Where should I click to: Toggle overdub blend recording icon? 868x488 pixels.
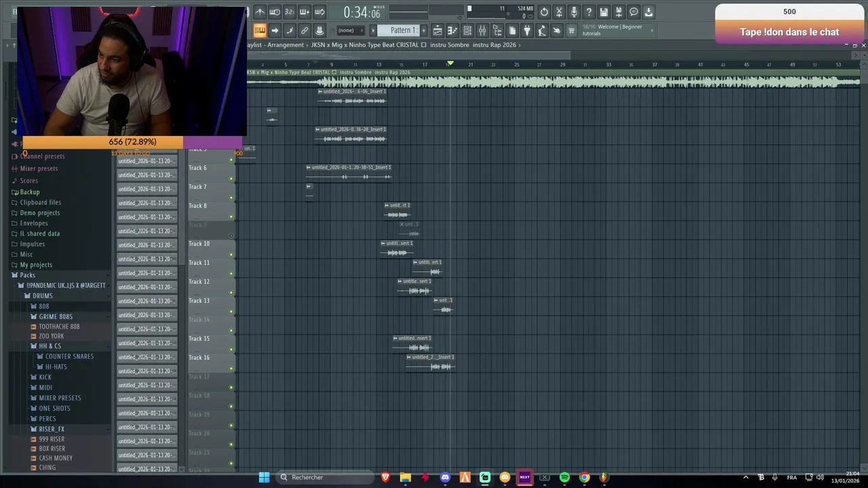tap(304, 12)
